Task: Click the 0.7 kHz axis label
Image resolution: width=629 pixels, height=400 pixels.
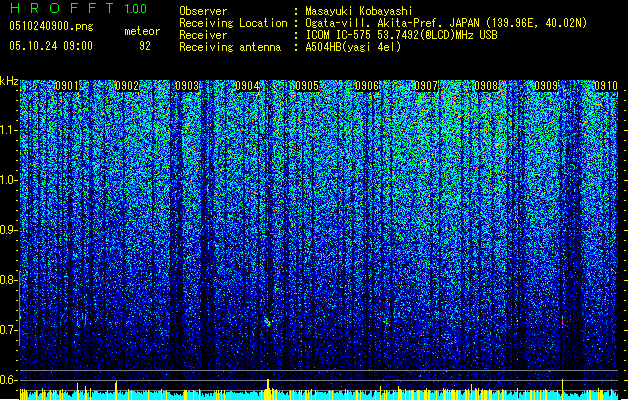Action: pos(8,330)
